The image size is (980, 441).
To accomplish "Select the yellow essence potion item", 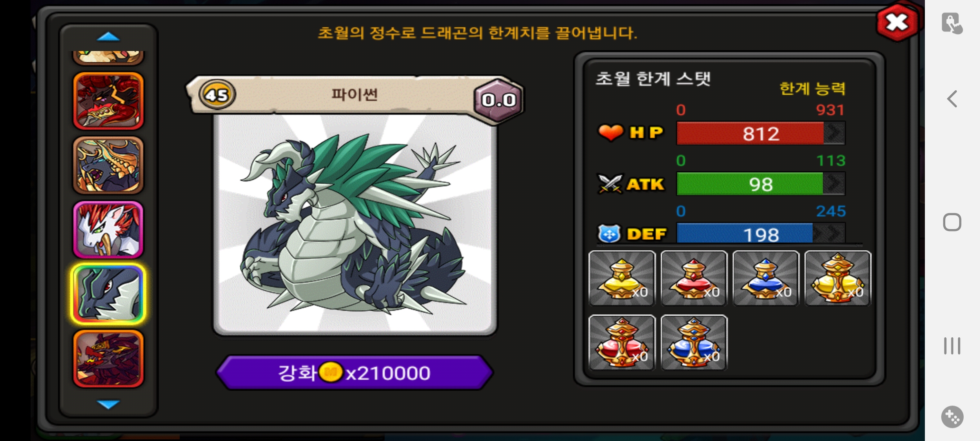I will pyautogui.click(x=622, y=278).
